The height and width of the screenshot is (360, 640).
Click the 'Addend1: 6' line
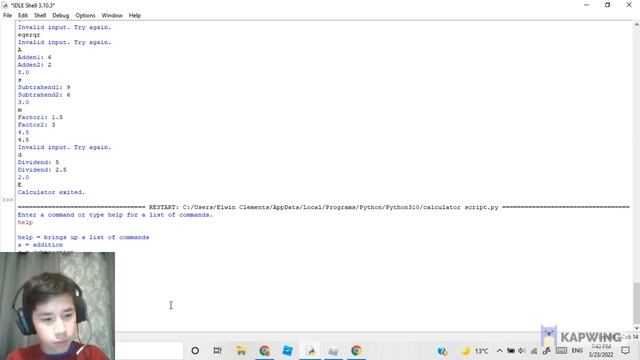(35, 57)
